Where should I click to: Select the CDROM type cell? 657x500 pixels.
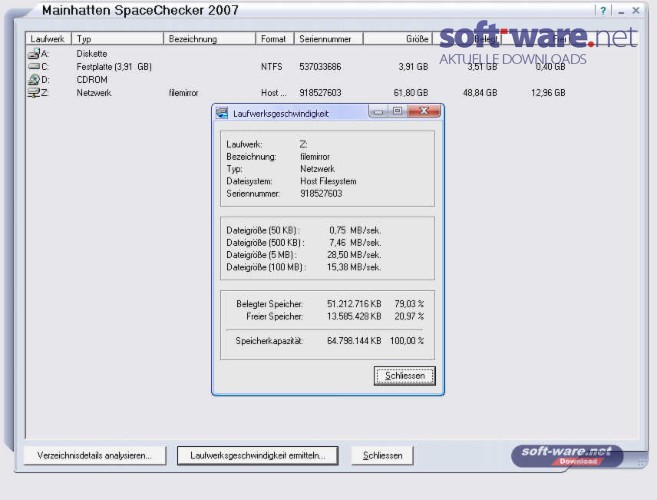point(92,80)
